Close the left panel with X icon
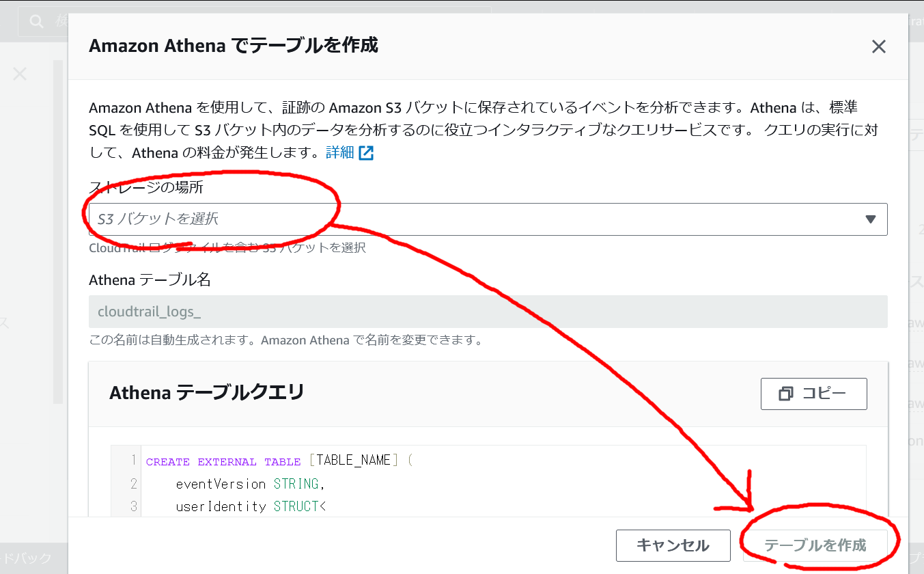 click(x=20, y=74)
